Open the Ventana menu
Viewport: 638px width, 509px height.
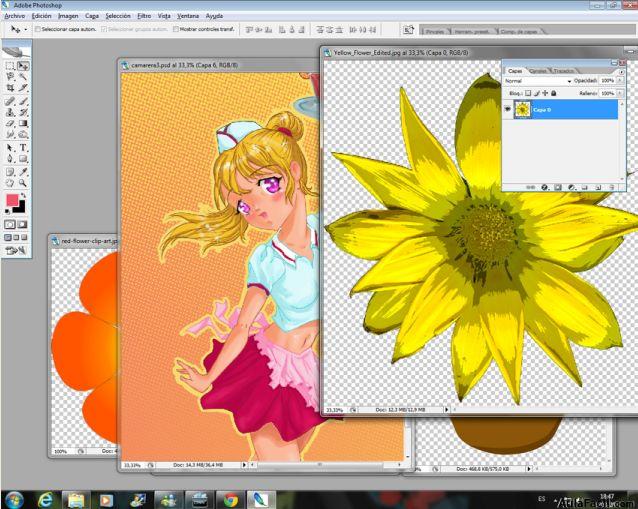pyautogui.click(x=188, y=16)
